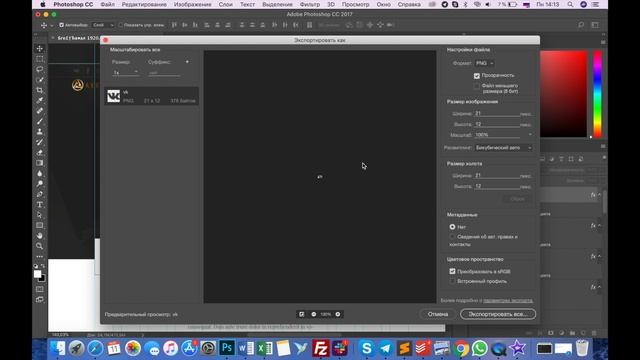Open the Размер 1x dropdown
The image size is (640, 360).
coord(125,72)
